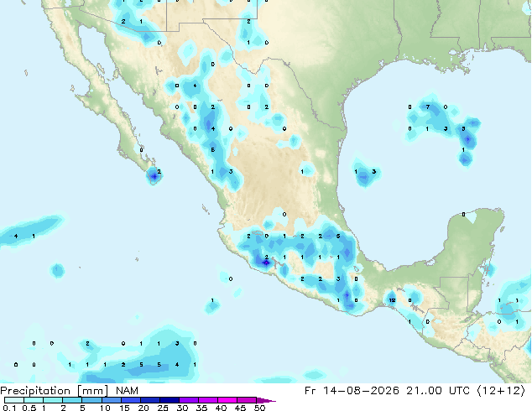Click the '12' precipitation value on the map

click(392, 300)
